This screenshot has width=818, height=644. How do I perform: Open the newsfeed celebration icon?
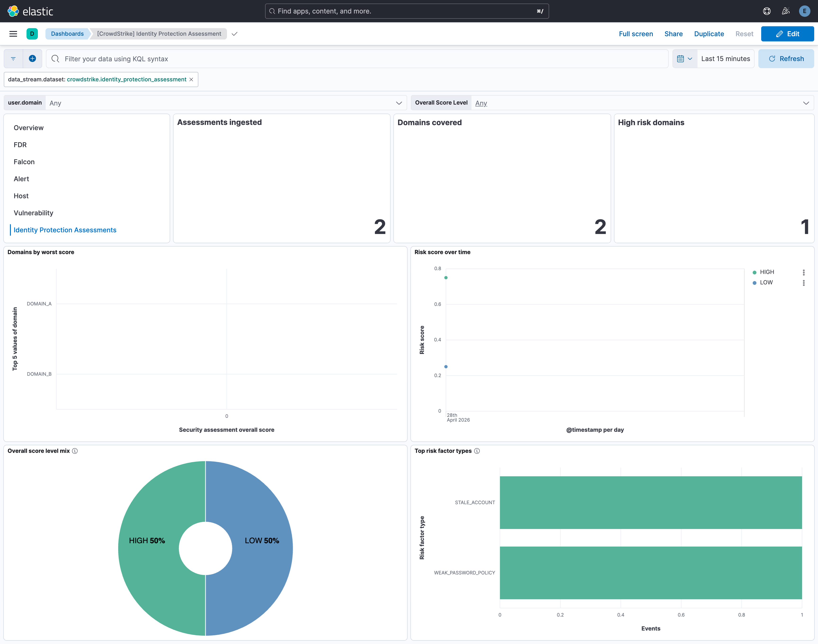(x=786, y=11)
